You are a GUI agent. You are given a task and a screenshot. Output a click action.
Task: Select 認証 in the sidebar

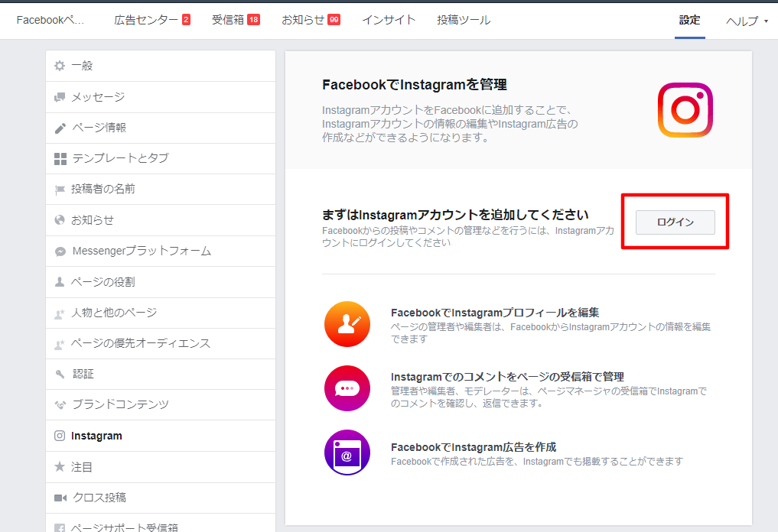[161, 375]
